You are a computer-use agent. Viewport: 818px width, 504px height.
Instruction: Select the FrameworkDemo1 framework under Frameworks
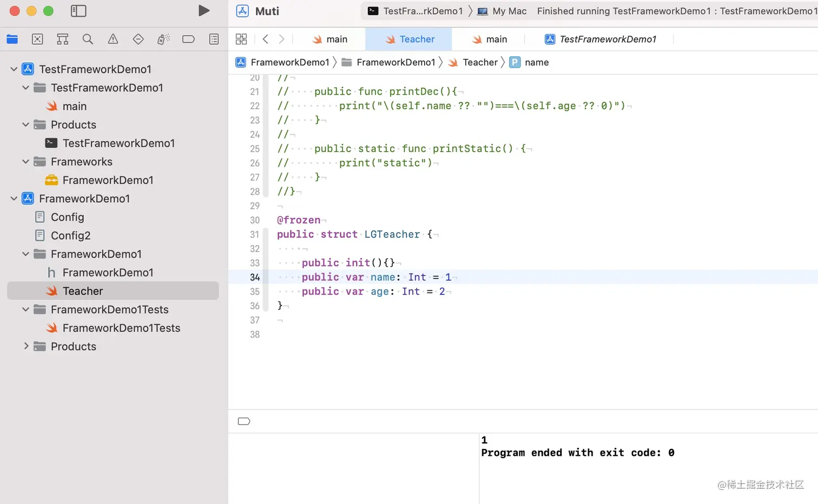[108, 180]
